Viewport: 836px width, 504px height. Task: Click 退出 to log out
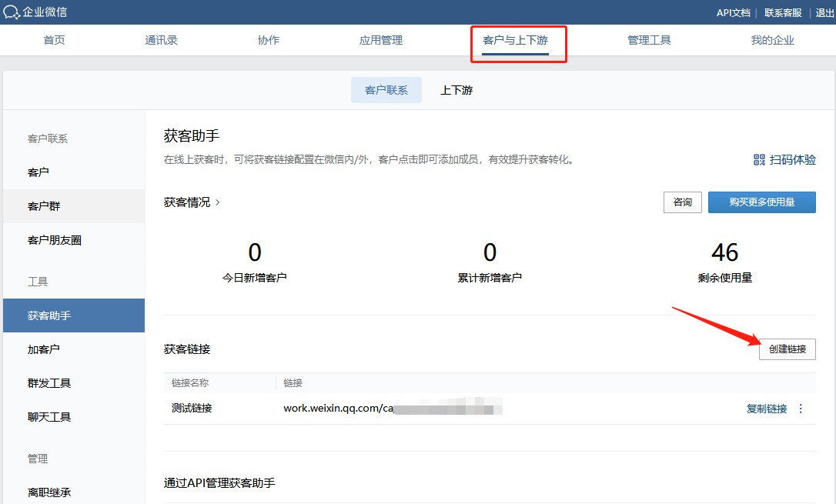[824, 12]
